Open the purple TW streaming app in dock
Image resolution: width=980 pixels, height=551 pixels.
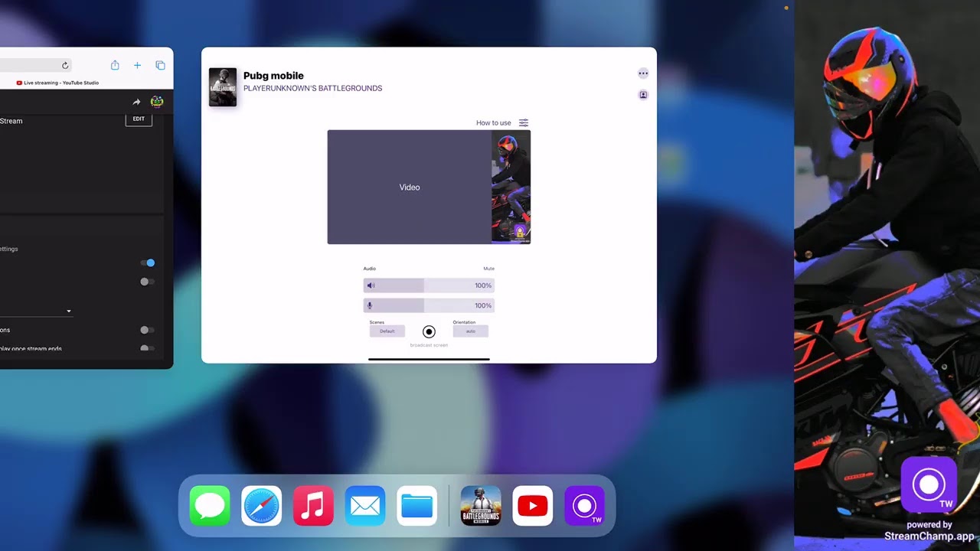585,506
